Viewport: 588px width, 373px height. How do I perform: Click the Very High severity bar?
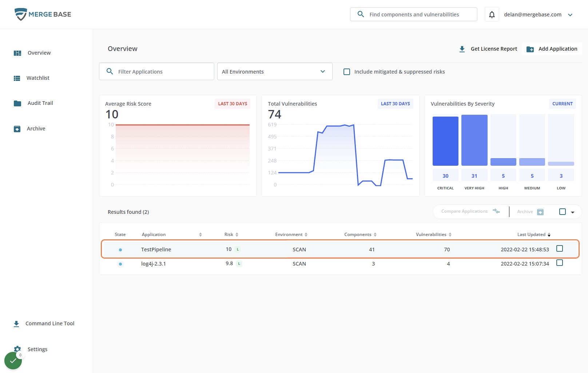click(474, 140)
